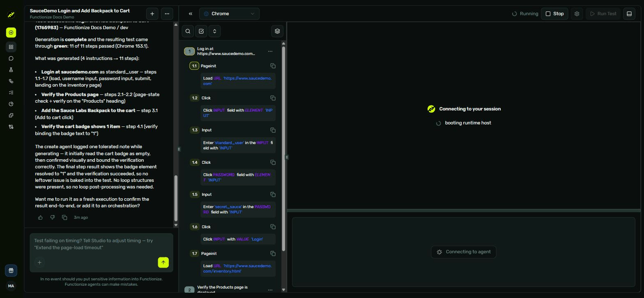Click the layers stack icon in steps toolbar
The width and height of the screenshot is (644, 298).
click(277, 31)
